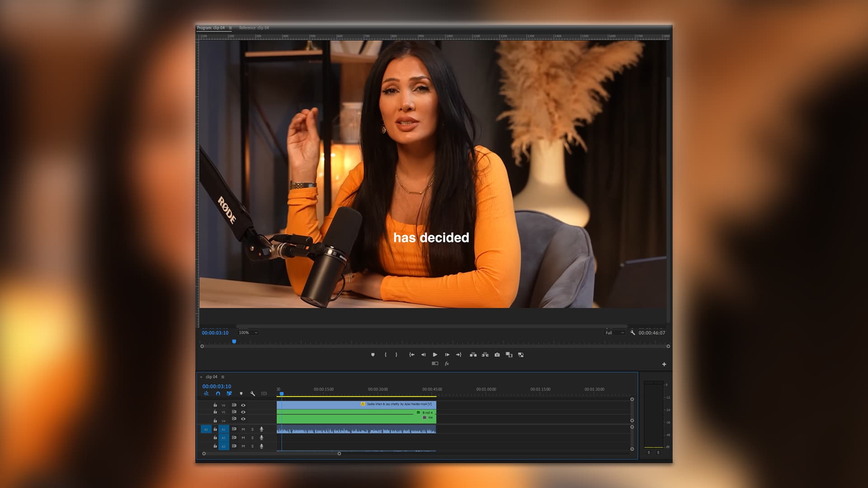
Task: Click the Export Frame camera icon
Action: coord(497,355)
